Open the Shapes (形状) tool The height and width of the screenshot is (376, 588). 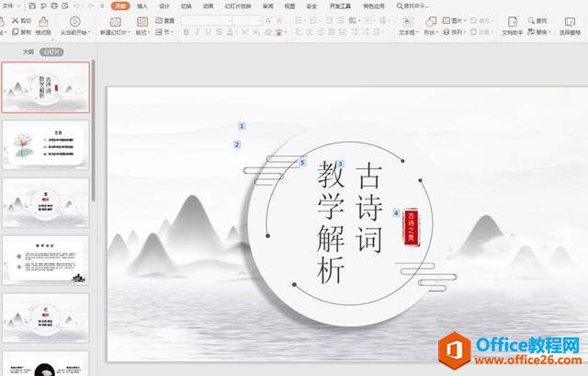(430, 25)
